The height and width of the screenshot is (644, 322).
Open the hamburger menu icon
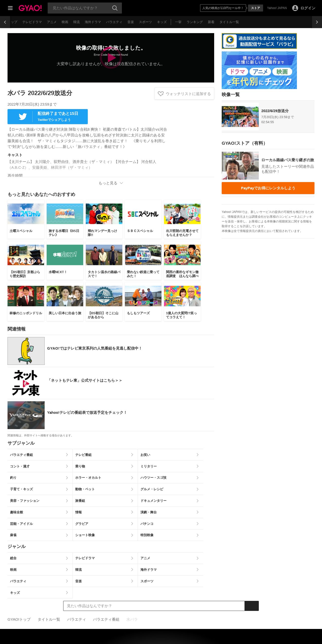point(10,8)
